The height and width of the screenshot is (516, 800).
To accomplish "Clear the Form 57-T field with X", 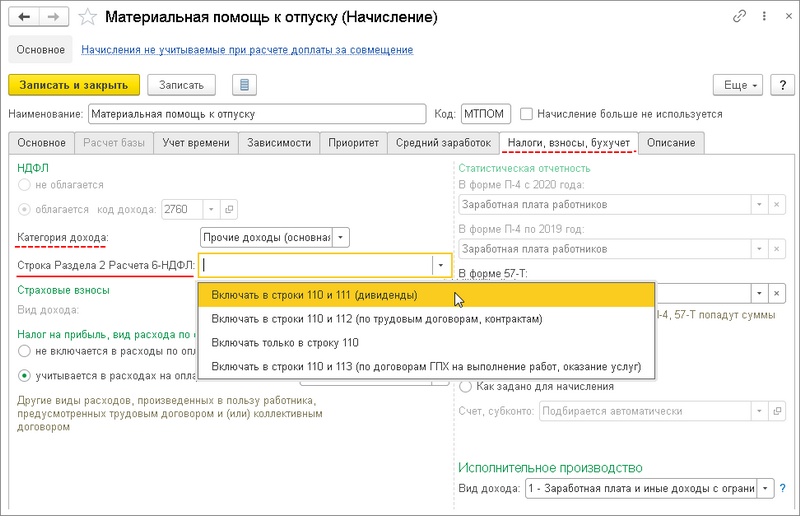I will [777, 293].
